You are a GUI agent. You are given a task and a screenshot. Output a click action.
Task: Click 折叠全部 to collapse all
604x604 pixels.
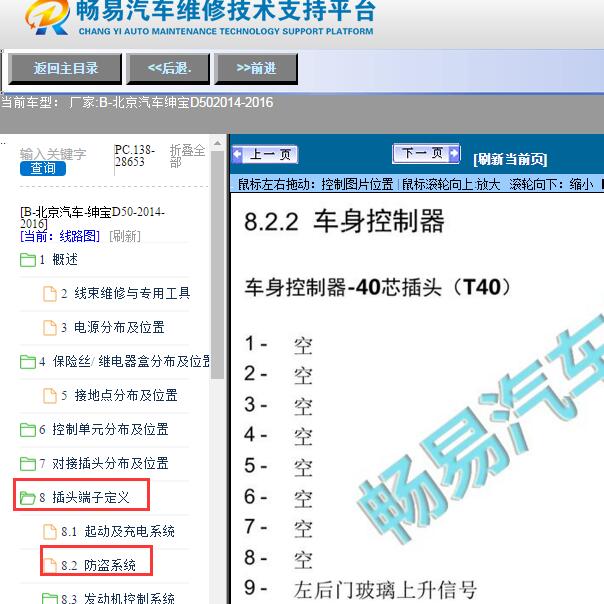[x=187, y=156]
